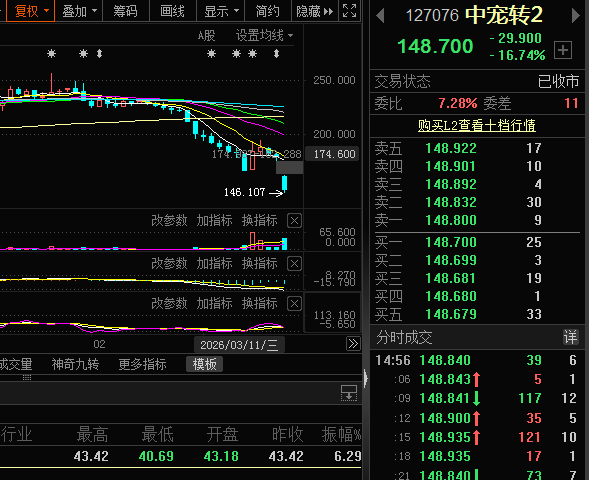The image size is (589, 480).
Task: Click the 最高 column header
Action: pos(92,435)
